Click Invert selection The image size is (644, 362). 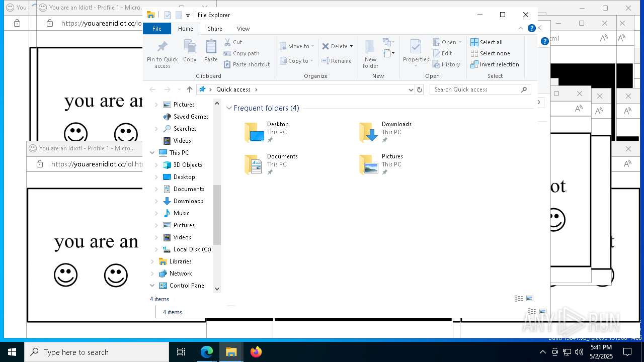(495, 64)
